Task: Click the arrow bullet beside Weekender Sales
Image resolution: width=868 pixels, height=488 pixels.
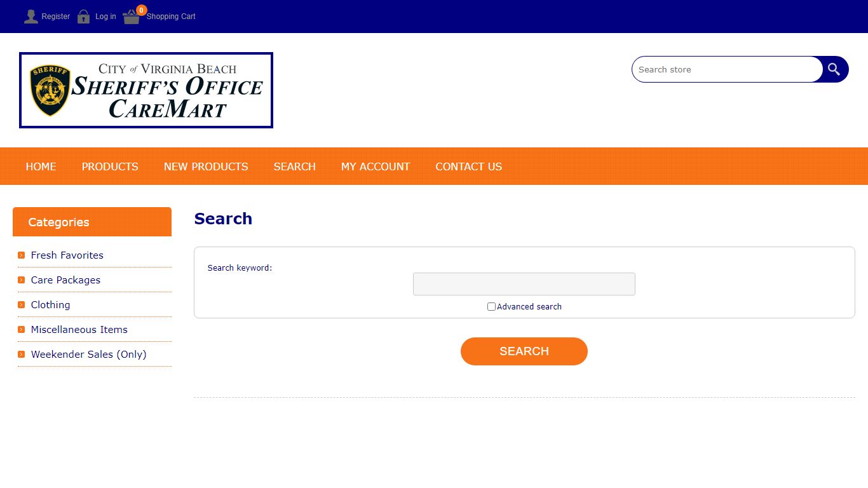Action: 22,355
